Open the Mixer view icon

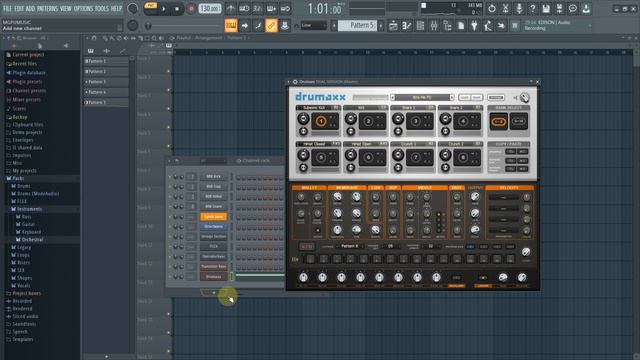[433, 26]
